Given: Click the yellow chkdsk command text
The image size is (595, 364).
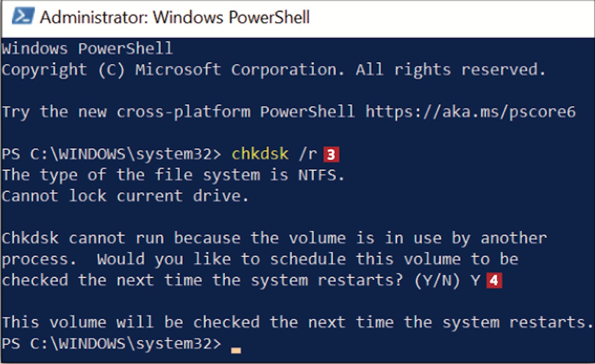Looking at the screenshot, I should 260,154.
